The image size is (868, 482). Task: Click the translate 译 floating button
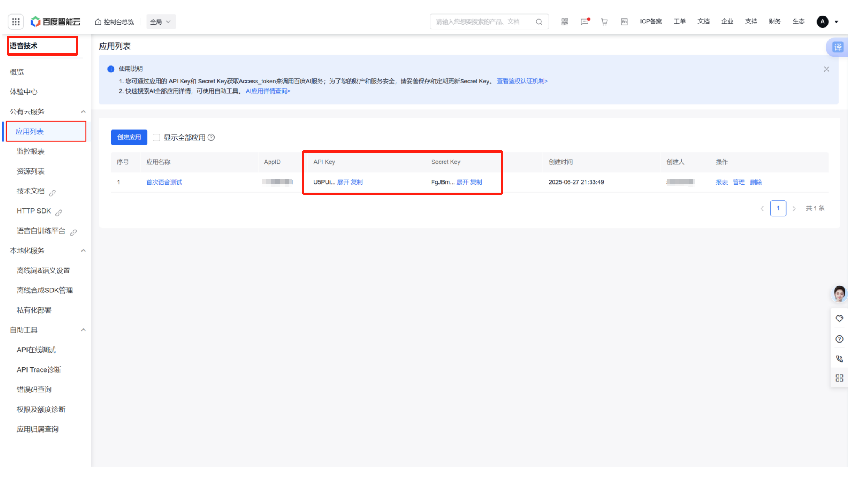click(837, 47)
